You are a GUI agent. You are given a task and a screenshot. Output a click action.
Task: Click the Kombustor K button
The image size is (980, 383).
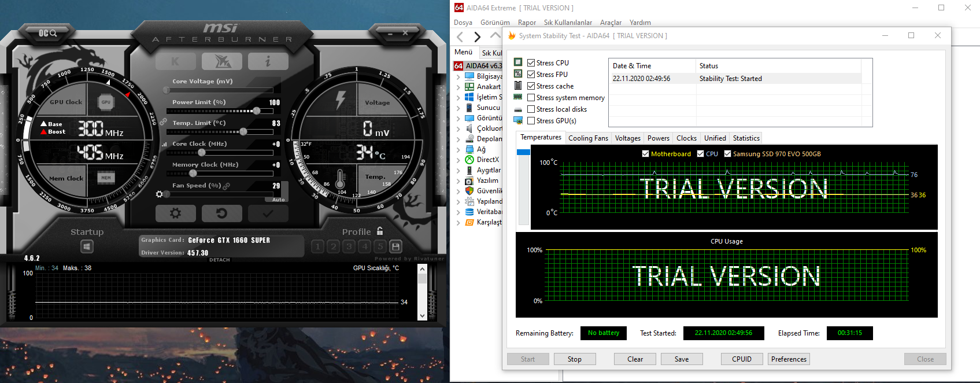point(175,61)
